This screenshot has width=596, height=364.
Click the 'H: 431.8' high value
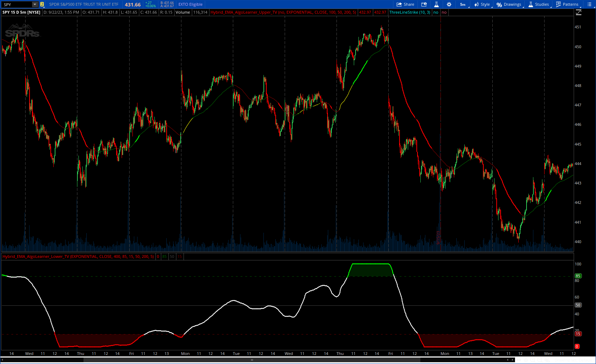point(110,12)
